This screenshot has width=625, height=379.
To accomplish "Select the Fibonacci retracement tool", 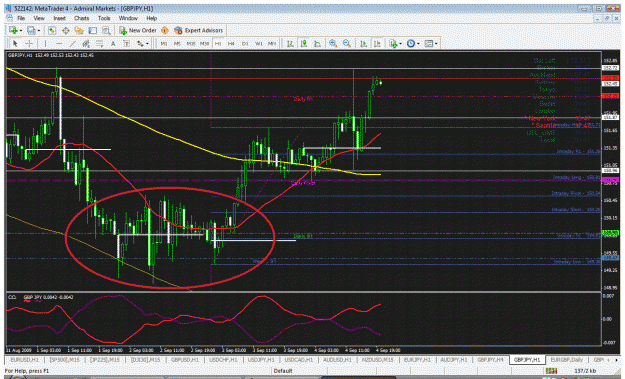I will [x=99, y=43].
